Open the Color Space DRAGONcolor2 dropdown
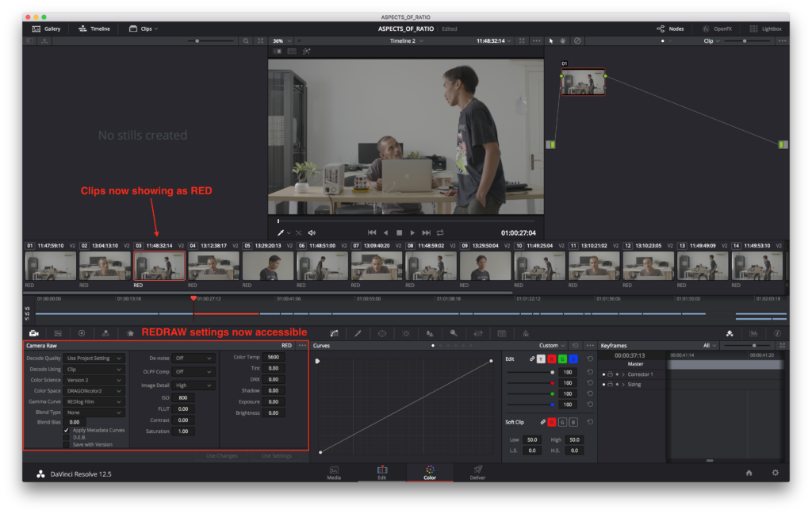812x514 pixels. coord(94,391)
